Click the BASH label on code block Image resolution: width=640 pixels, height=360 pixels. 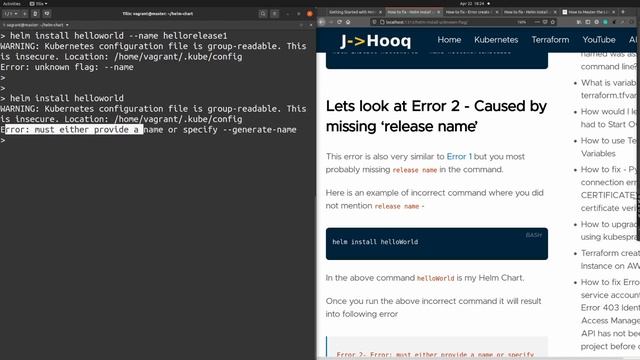533,235
